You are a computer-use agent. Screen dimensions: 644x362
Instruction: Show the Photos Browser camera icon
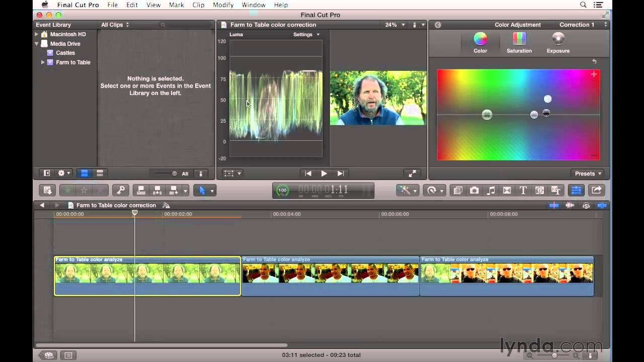click(x=474, y=191)
